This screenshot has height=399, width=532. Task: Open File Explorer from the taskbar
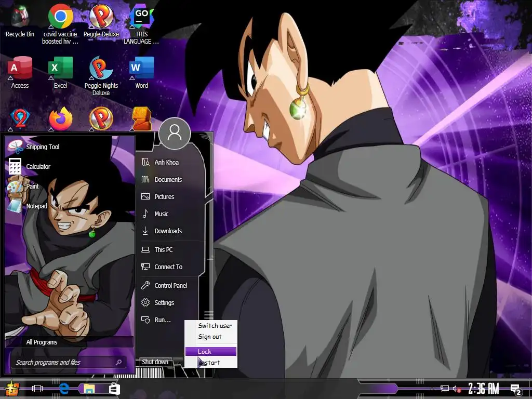[89, 389]
